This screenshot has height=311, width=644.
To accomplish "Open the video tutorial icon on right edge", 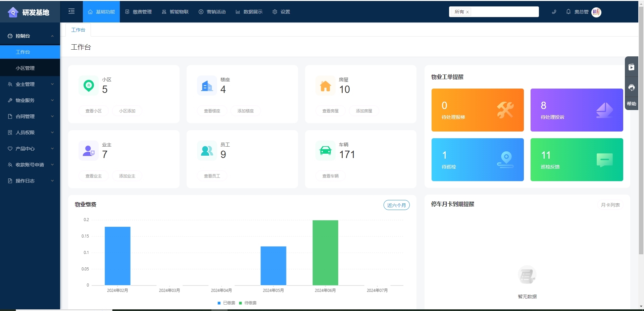I will [x=632, y=67].
